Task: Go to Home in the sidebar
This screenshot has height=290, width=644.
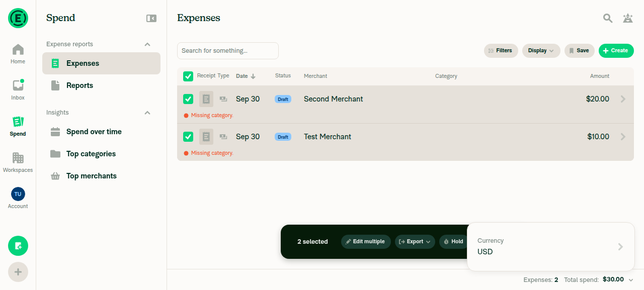Action: (18, 54)
